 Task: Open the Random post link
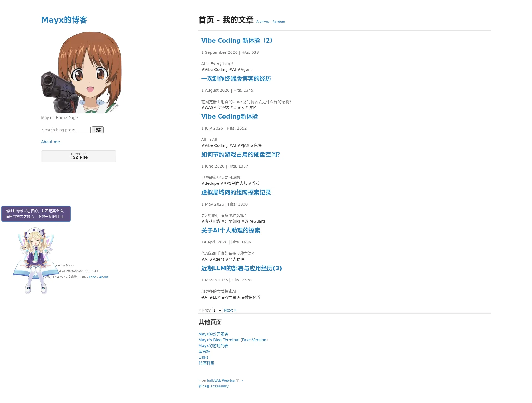278,22
